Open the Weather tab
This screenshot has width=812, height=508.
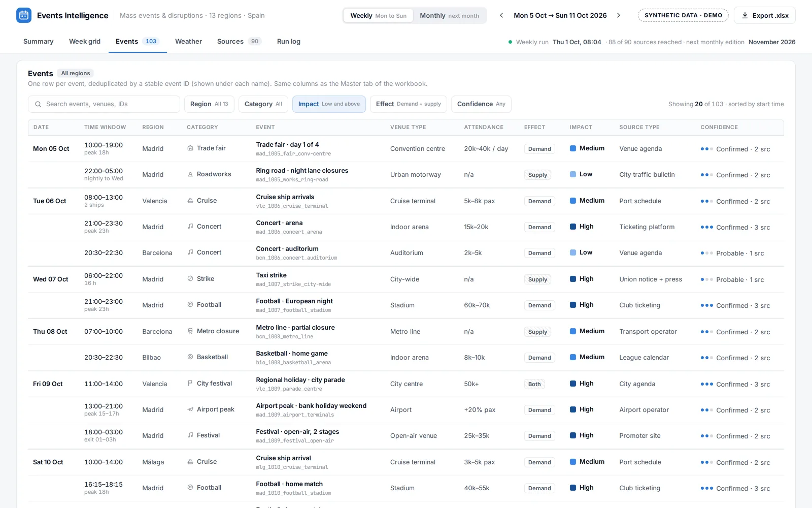coord(188,42)
